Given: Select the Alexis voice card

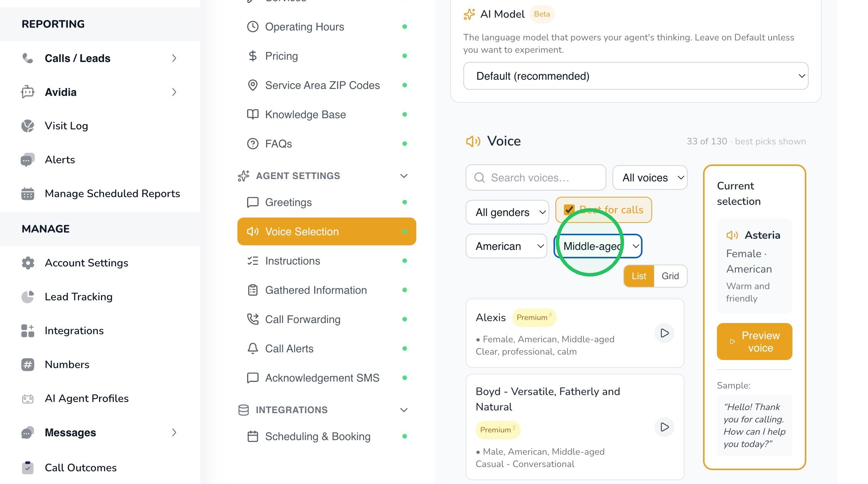Looking at the screenshot, I should tap(575, 333).
